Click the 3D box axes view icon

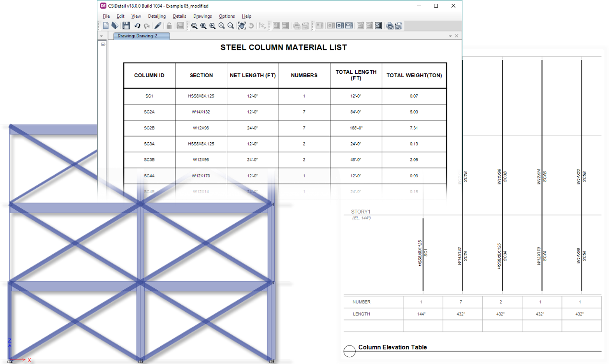coord(262,26)
